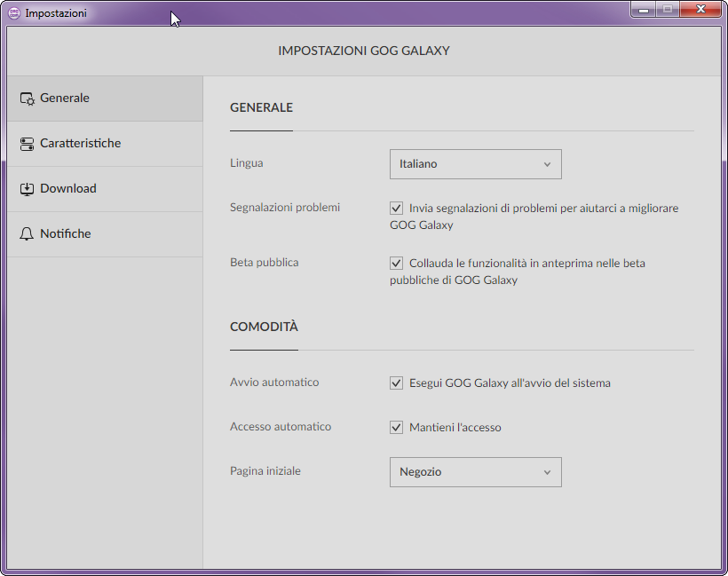Uncheck the Mantieni l'accesso checkbox
Viewport: 728px width, 576px height.
click(396, 427)
